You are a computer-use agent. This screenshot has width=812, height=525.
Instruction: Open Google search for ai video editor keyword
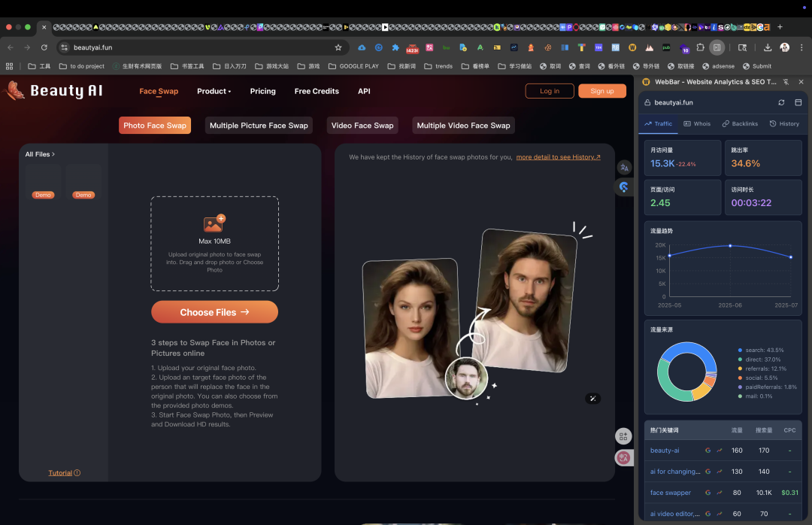click(708, 514)
